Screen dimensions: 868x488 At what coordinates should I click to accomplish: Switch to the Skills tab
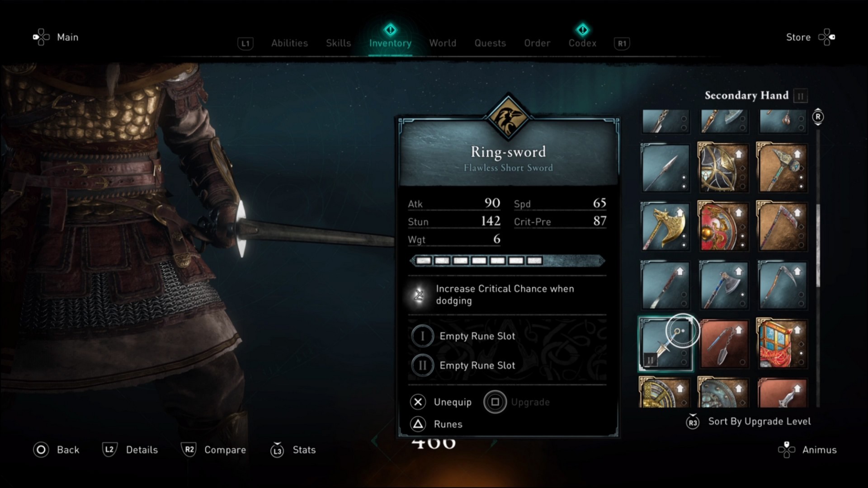click(x=339, y=43)
